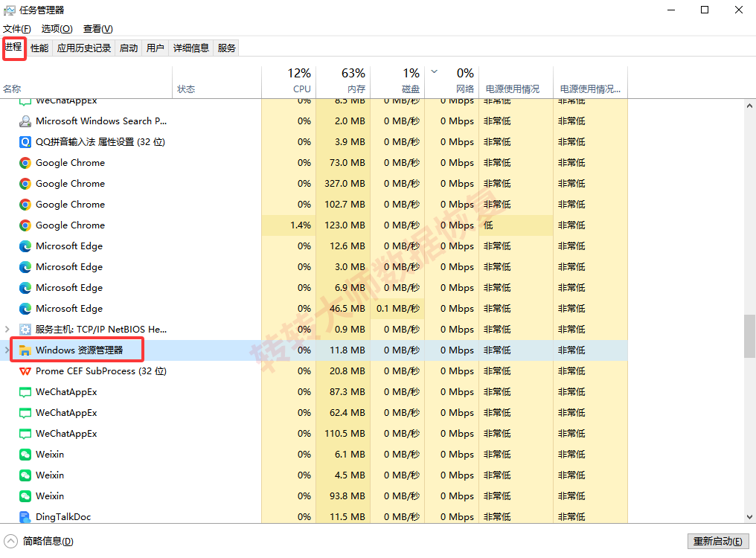This screenshot has height=558, width=756.
Task: Select Chrome icon in the 327.0 MB row
Action: tap(25, 184)
